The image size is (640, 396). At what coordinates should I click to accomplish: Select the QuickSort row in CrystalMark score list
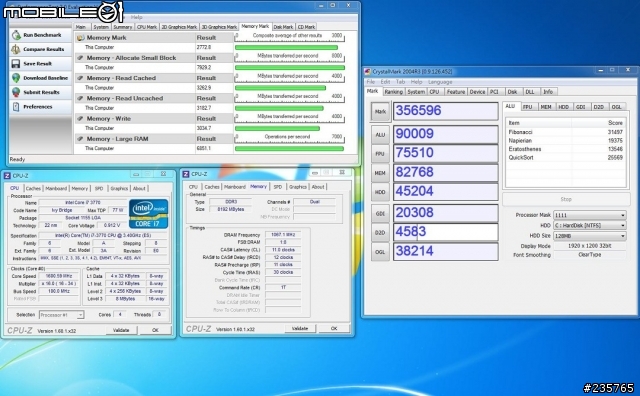[x=565, y=158]
